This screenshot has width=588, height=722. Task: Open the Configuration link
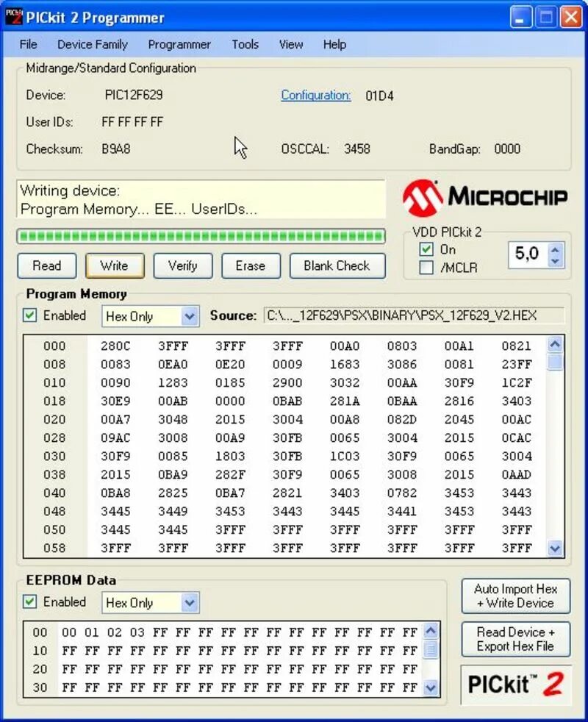[316, 96]
